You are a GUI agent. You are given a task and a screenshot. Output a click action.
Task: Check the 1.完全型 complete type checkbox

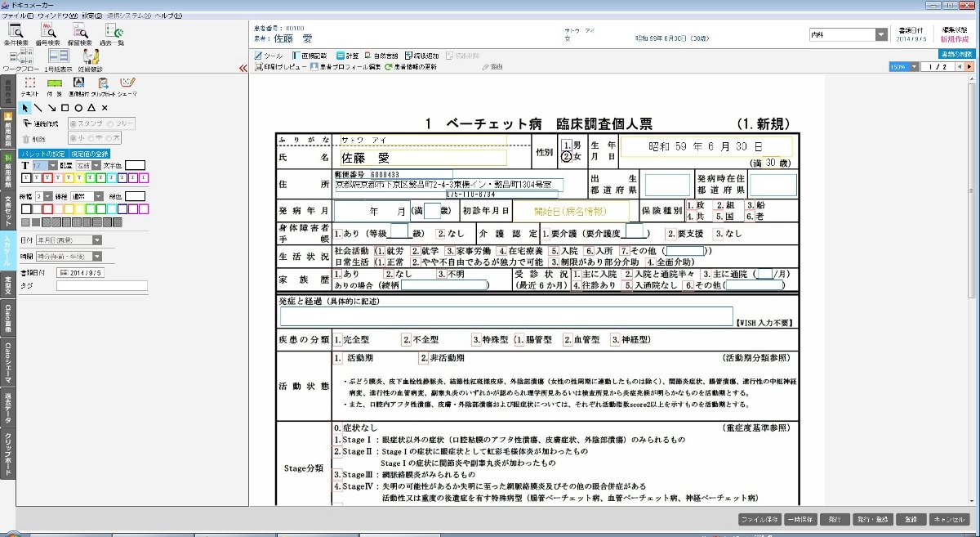pyautogui.click(x=336, y=339)
